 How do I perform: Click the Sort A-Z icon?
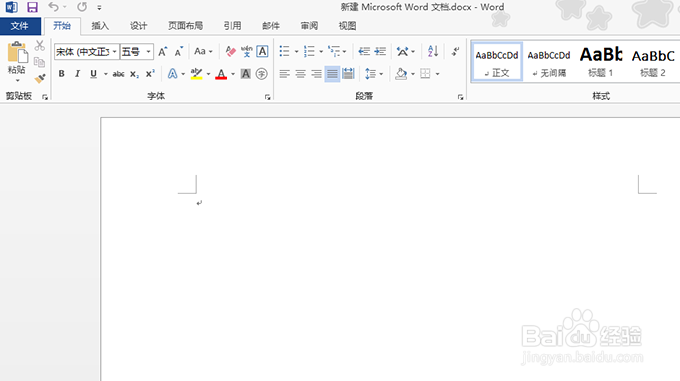(433, 52)
